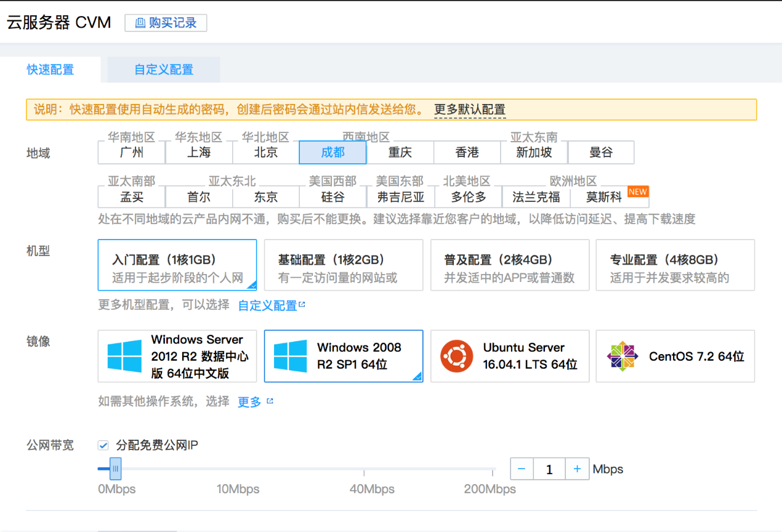Click the NEW badge on 莫斯科
Image resolution: width=782 pixels, height=532 pixels.
tap(637, 191)
